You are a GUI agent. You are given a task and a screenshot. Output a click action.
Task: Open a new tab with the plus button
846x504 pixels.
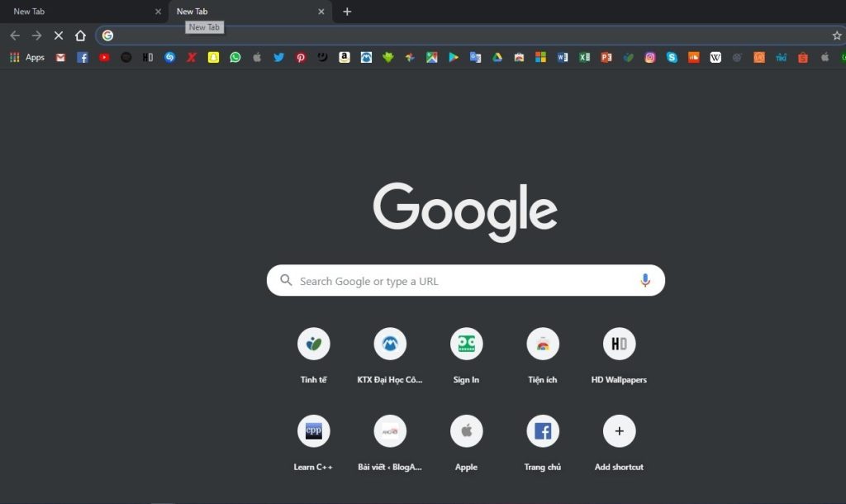347,12
